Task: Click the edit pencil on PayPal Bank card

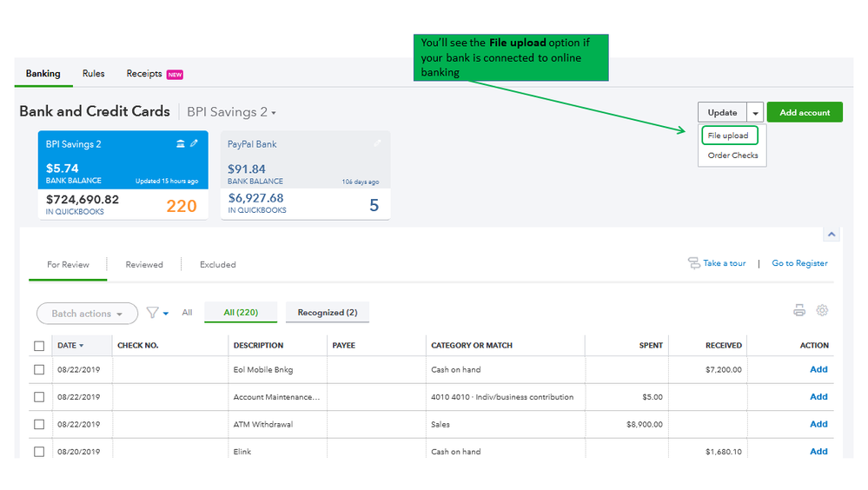Action: pos(377,143)
